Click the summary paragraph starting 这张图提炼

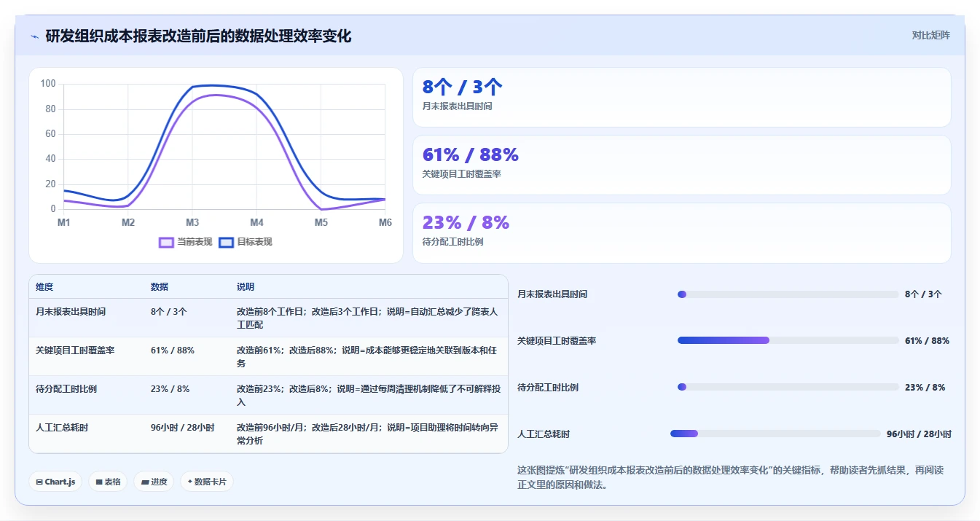(730, 477)
